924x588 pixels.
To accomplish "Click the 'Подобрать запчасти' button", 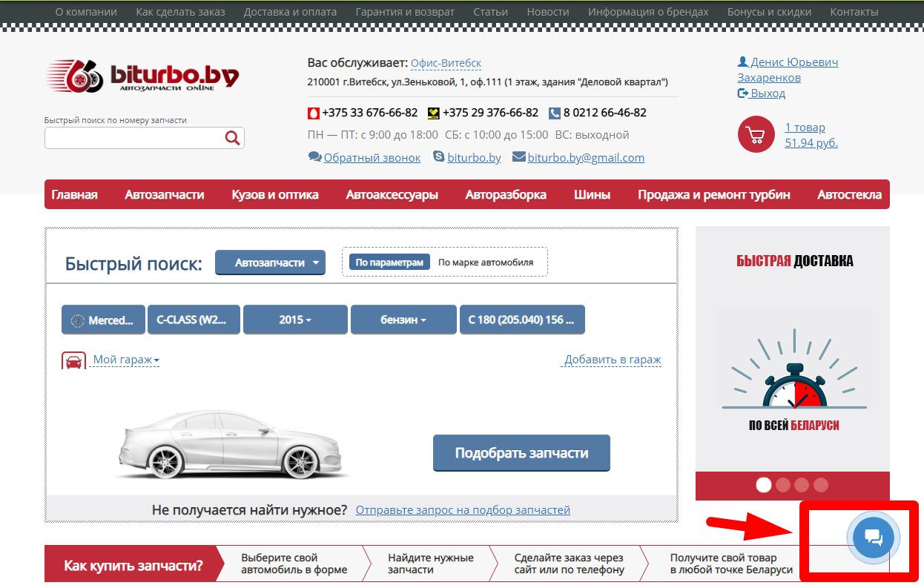I will click(521, 453).
